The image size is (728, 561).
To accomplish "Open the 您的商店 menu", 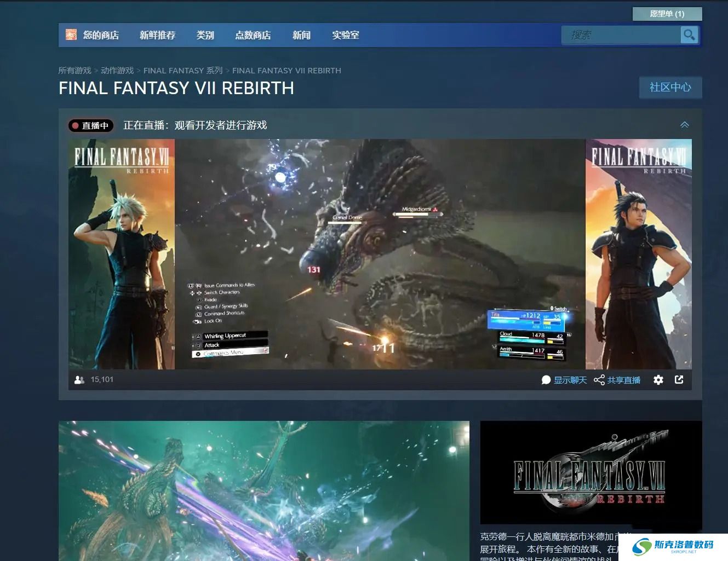I will 101,35.
